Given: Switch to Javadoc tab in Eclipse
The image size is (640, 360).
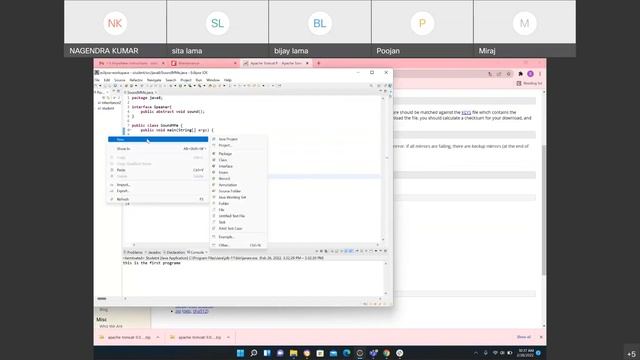Looking at the screenshot, I should 154,253.
